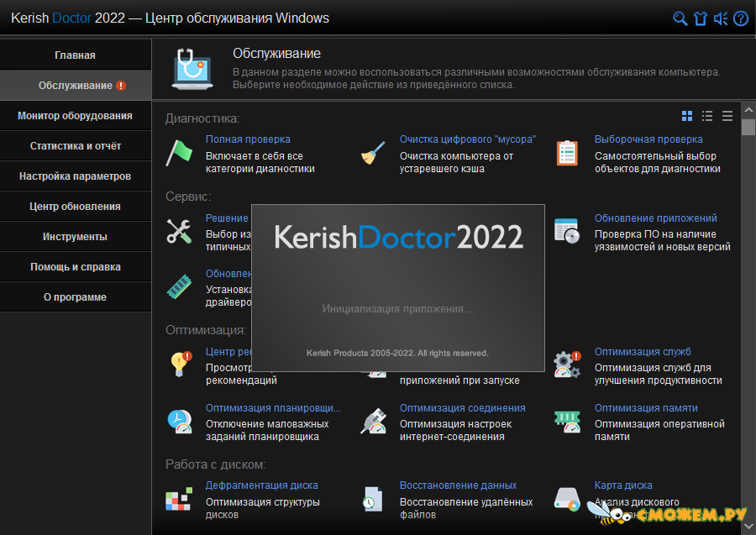Open the search magnifier in title bar

click(680, 18)
